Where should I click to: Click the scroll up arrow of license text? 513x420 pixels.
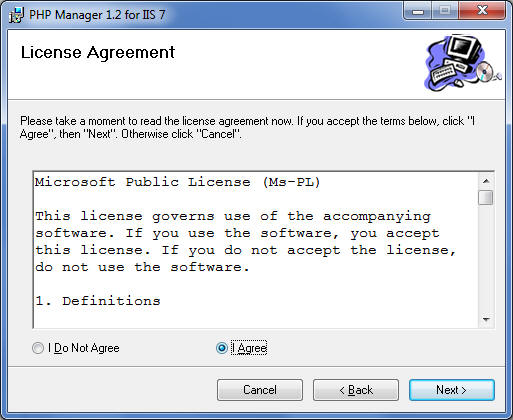click(486, 181)
